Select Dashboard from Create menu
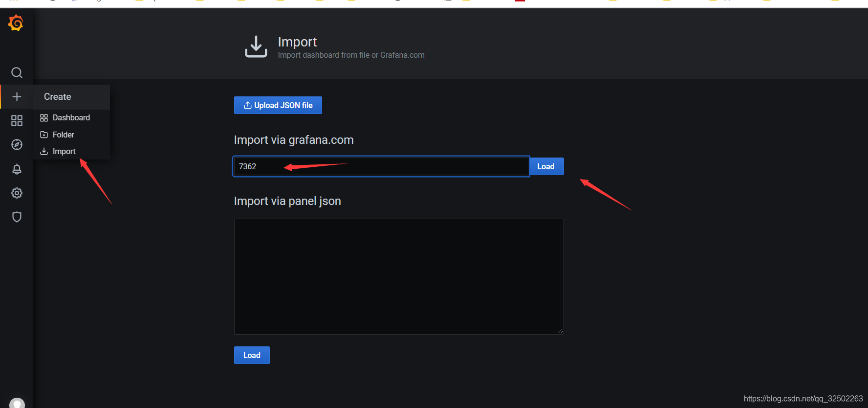 pos(71,118)
